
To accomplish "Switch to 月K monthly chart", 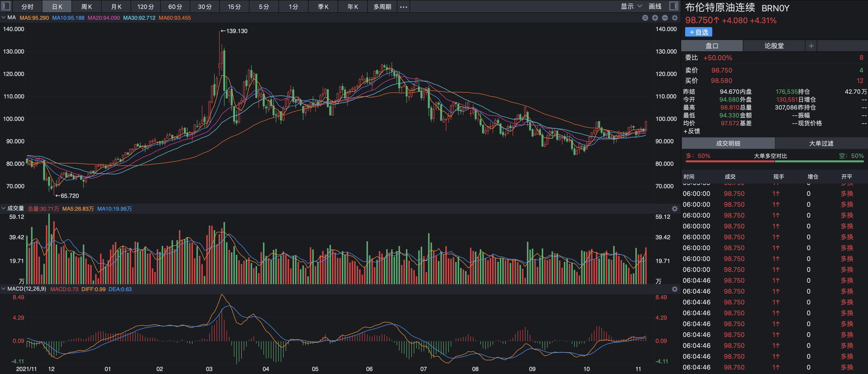I will click(x=116, y=7).
